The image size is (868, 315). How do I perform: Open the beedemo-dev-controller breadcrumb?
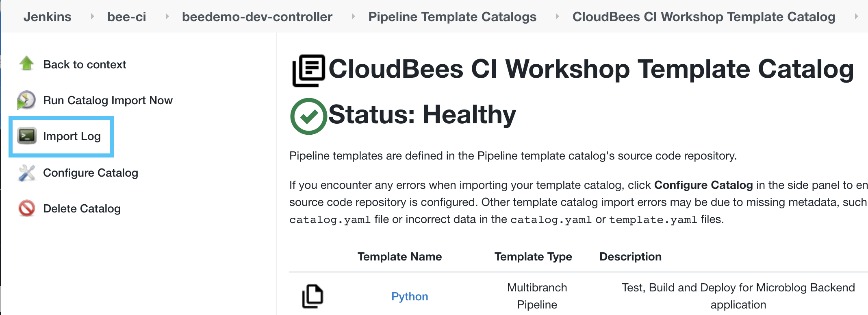[257, 17]
